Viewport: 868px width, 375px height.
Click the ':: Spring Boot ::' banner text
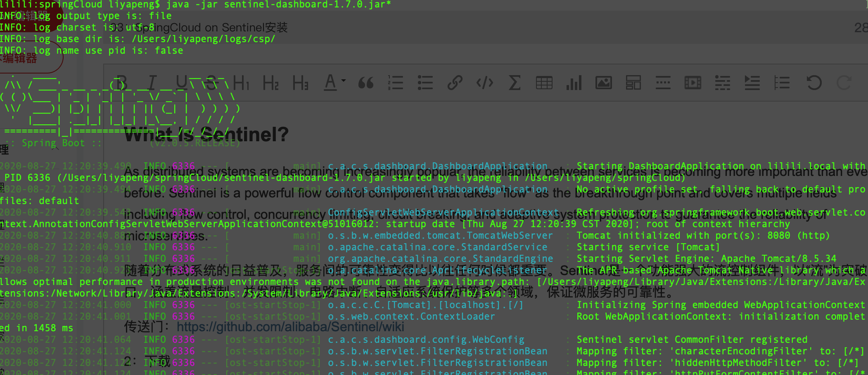tap(53, 143)
